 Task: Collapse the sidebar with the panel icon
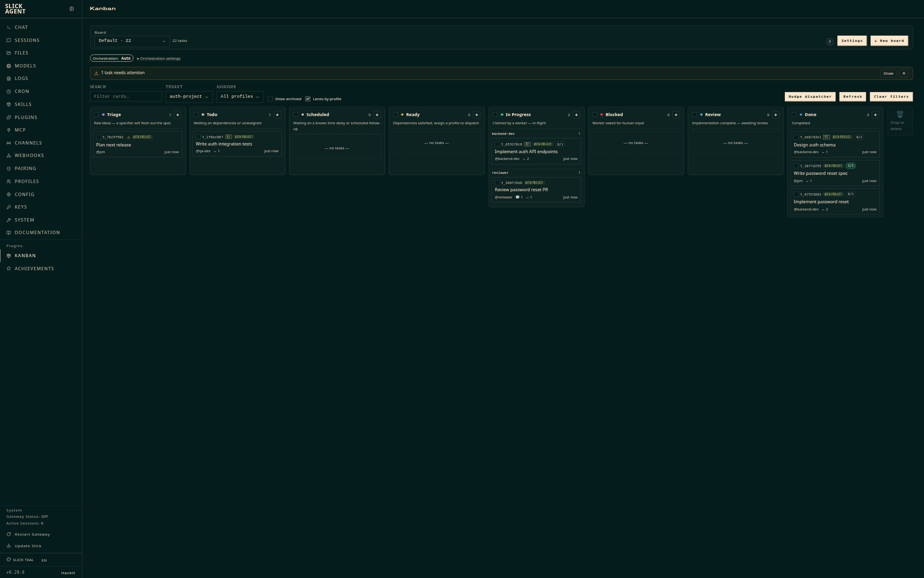(x=72, y=9)
